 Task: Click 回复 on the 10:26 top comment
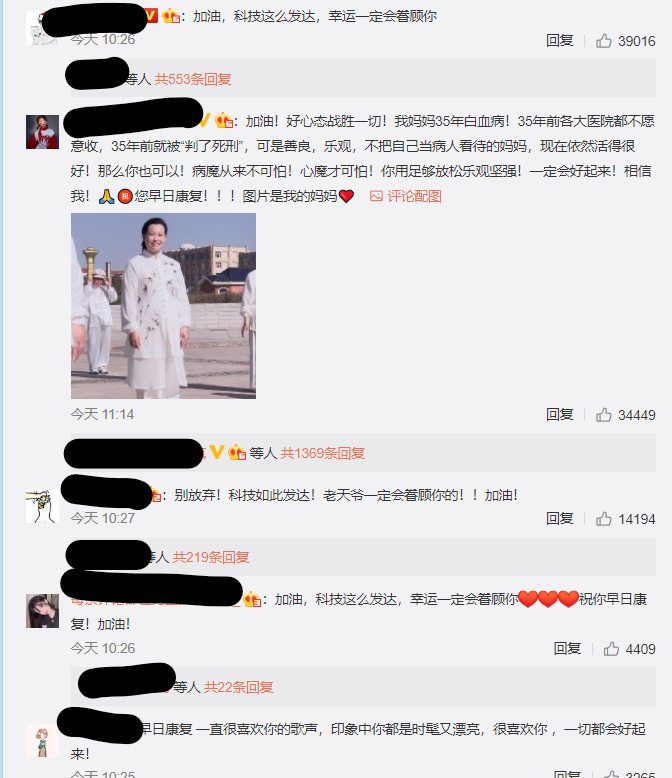click(x=560, y=41)
